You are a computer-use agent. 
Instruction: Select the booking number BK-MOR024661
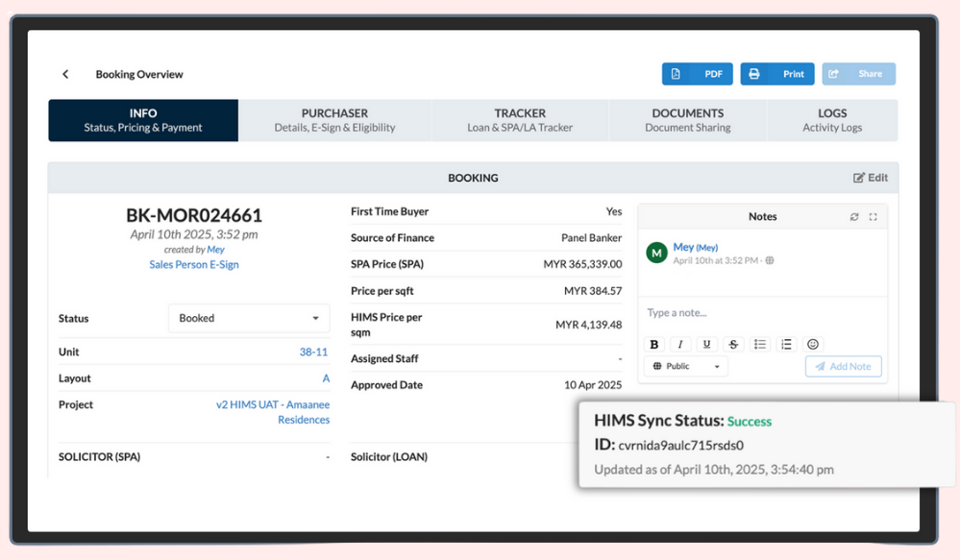[x=194, y=215]
